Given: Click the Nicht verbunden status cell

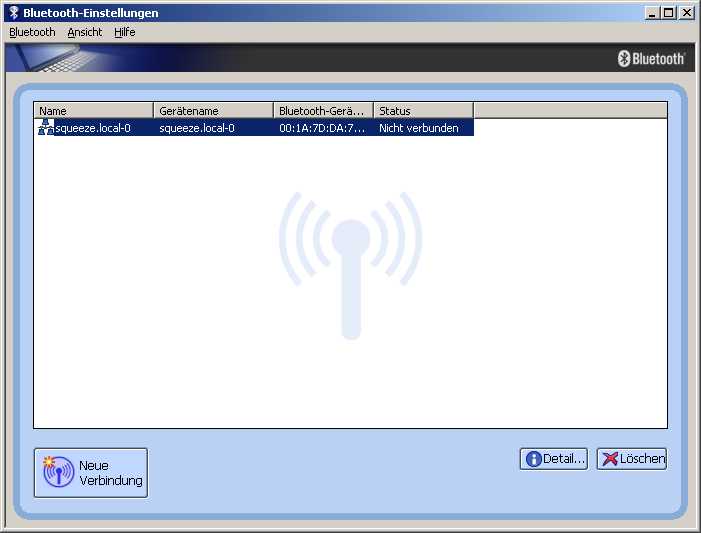Looking at the screenshot, I should pyautogui.click(x=419, y=128).
